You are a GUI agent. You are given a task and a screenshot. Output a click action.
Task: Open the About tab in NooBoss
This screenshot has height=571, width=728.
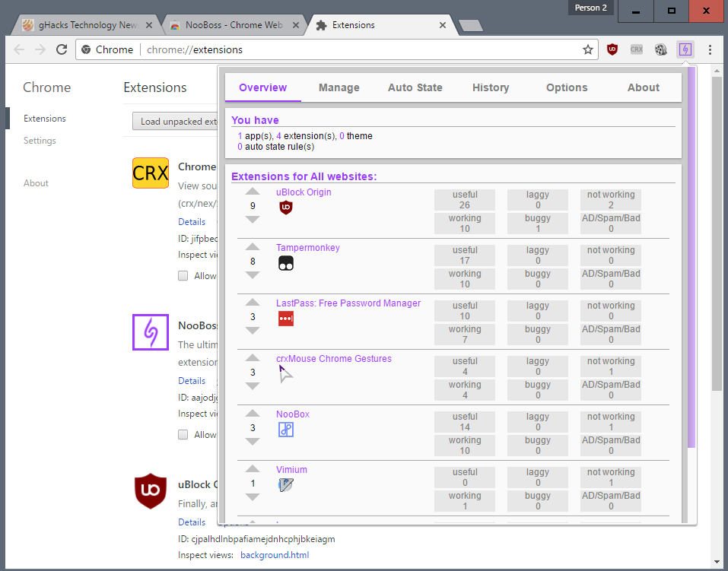(644, 87)
